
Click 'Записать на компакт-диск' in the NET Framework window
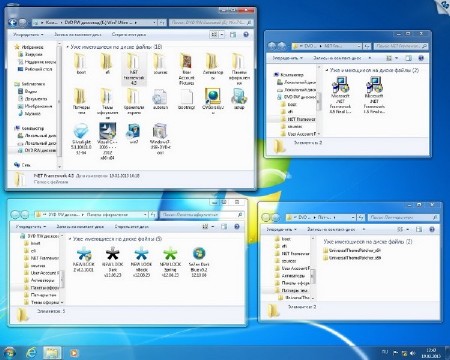[x=337, y=58]
